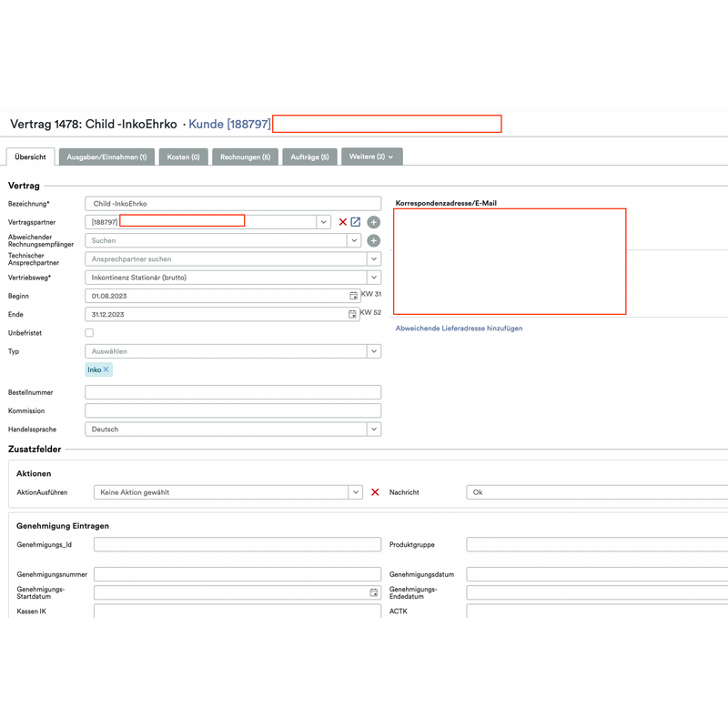Add an Abweichender Rechnungsempfänger with the plus icon
The image size is (728, 728).
(x=373, y=240)
